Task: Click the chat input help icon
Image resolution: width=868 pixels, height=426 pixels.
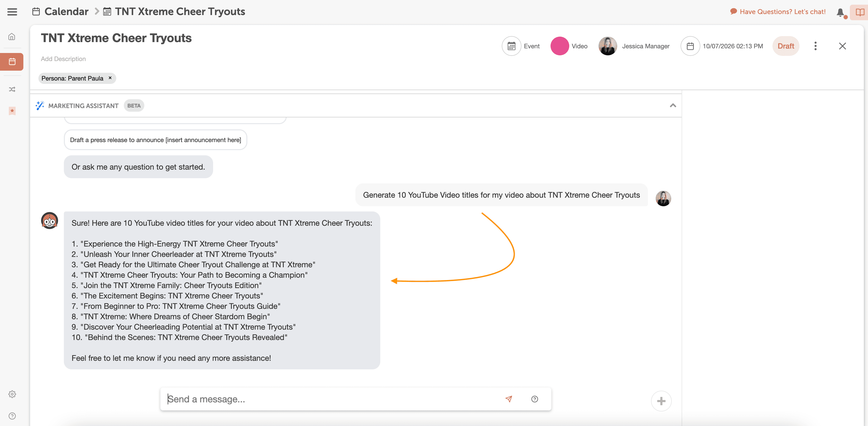Action: click(534, 399)
